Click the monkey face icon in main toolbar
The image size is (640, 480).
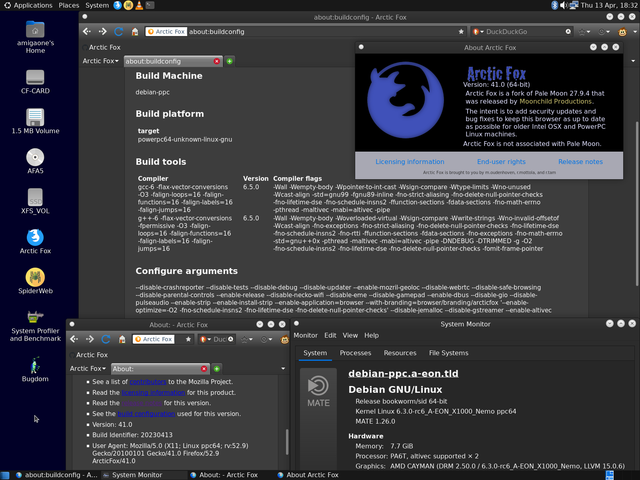[x=622, y=31]
